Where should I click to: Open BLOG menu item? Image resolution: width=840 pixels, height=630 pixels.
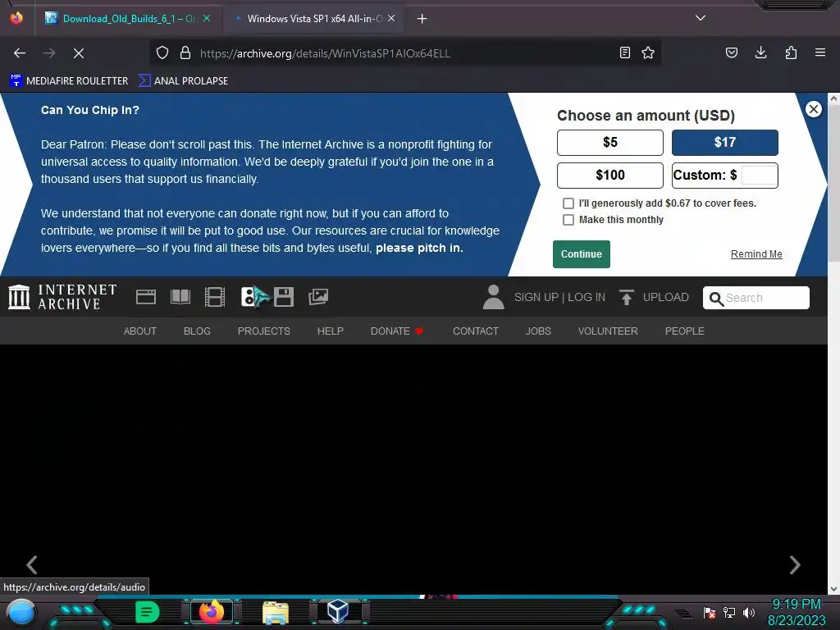point(197,331)
